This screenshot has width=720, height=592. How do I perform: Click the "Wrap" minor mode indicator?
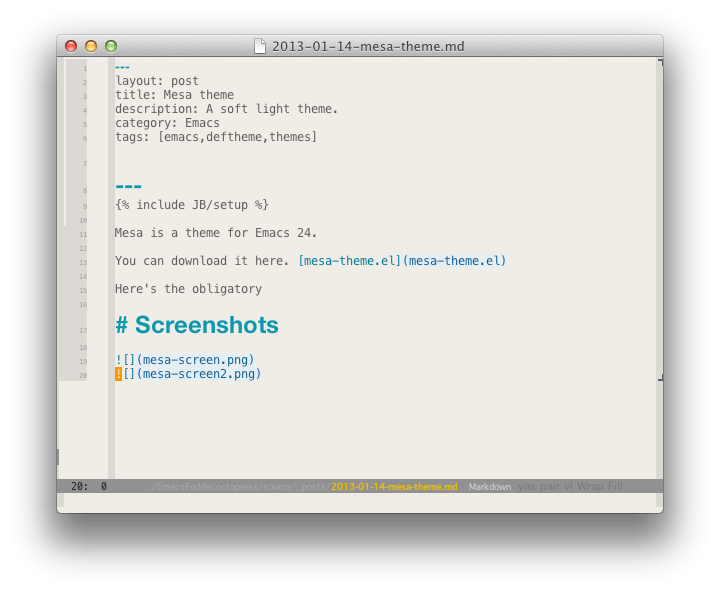[590, 486]
